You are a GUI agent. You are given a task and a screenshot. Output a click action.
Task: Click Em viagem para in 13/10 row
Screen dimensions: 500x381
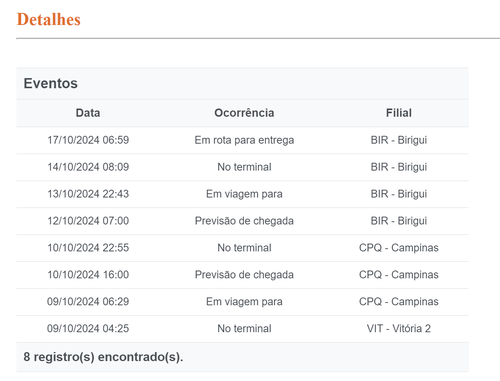coord(244,194)
